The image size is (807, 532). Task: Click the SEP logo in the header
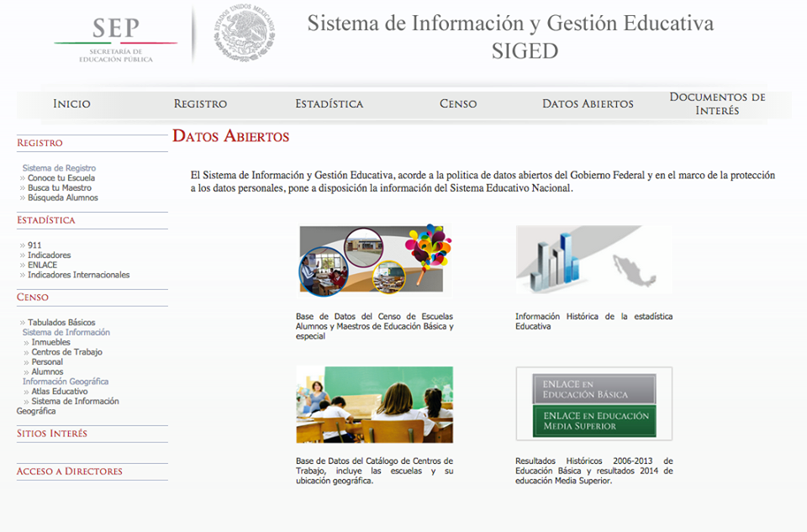tap(116, 40)
